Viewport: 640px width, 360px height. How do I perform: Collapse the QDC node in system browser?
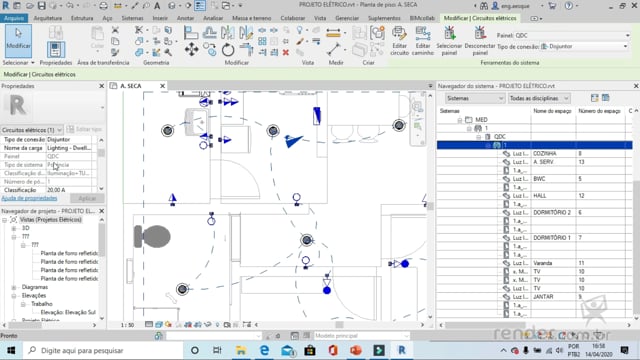[x=479, y=137]
